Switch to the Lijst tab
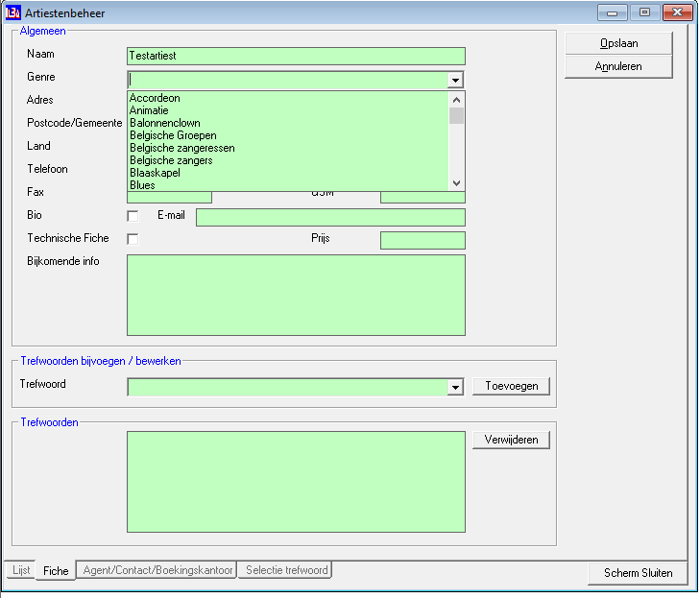This screenshot has width=700, height=598. (21, 570)
